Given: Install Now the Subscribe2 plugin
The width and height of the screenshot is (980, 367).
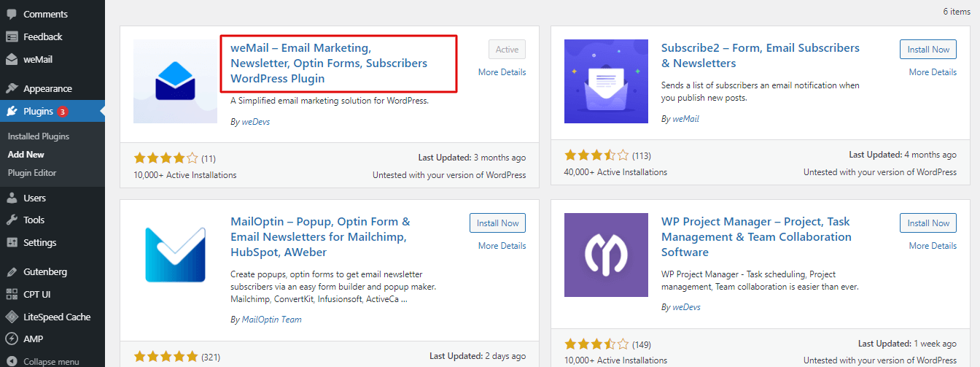Looking at the screenshot, I should (x=928, y=50).
